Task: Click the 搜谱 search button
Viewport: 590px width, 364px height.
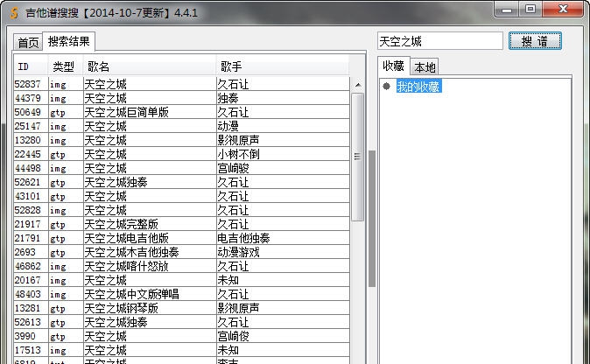Action: point(535,41)
